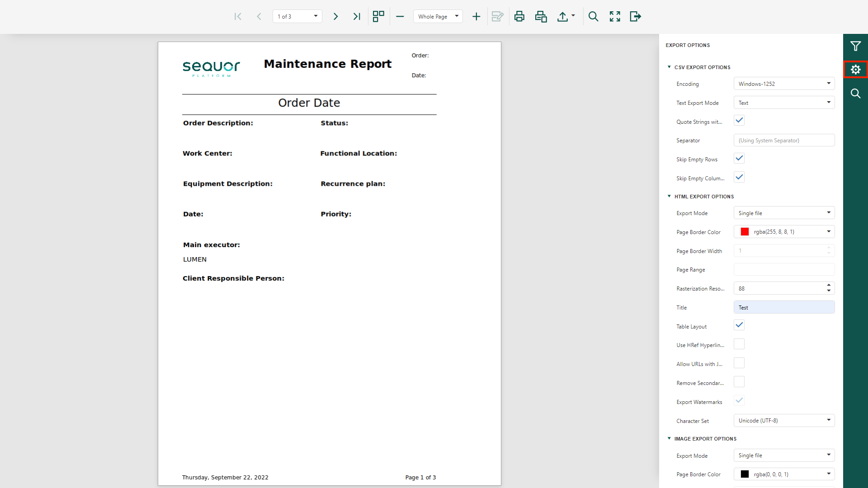Open the Export To format arrow
The height and width of the screenshot is (488, 868).
(573, 16)
